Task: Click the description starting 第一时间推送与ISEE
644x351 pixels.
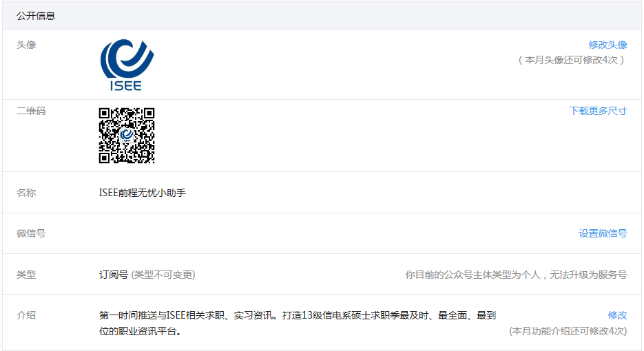Action: tap(298, 323)
